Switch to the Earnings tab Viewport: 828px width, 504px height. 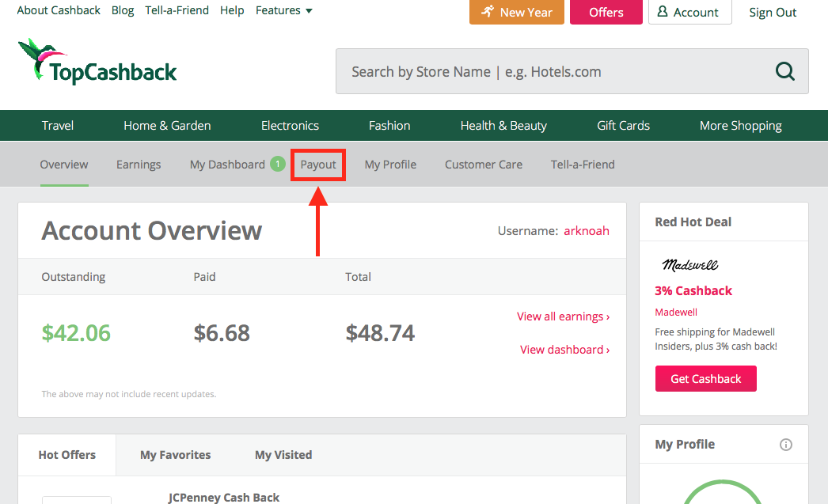coord(139,165)
